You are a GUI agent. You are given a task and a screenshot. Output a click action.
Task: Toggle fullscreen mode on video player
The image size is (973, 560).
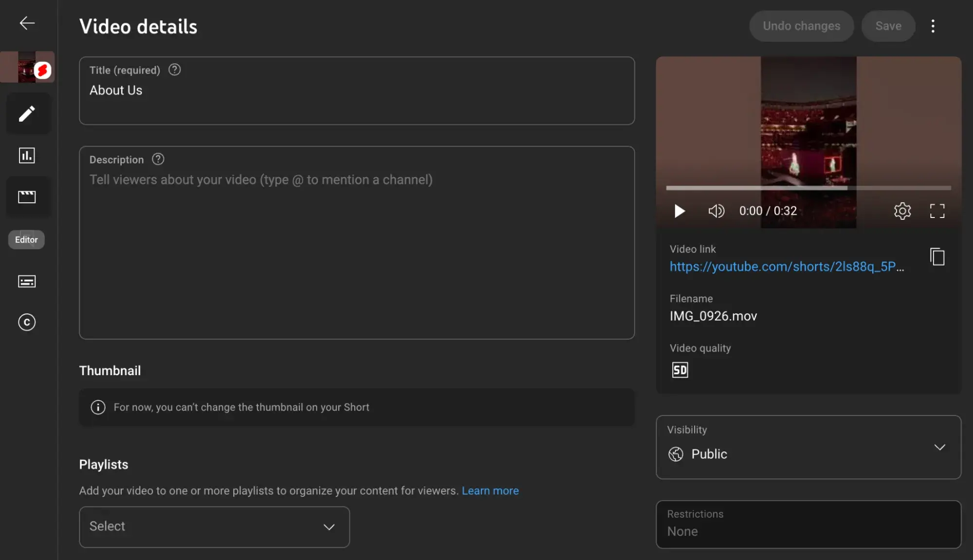[937, 211]
